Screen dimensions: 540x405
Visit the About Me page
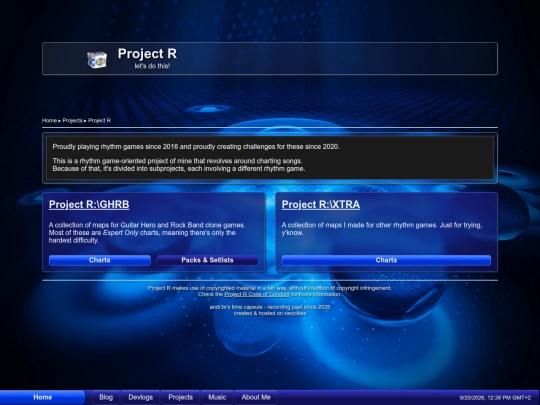(256, 397)
